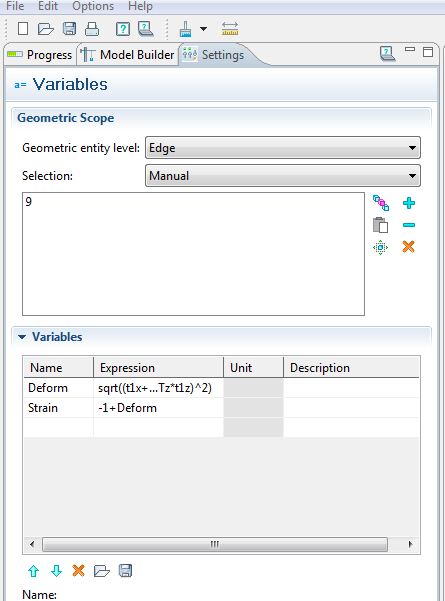The image size is (445, 601).
Task: Open Geometric entity level dropdown showing Edge
Action: (x=283, y=148)
